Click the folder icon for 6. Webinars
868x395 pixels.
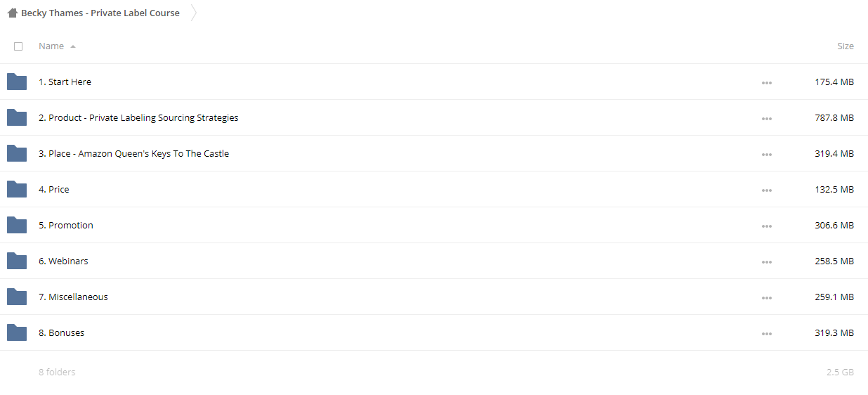(17, 261)
